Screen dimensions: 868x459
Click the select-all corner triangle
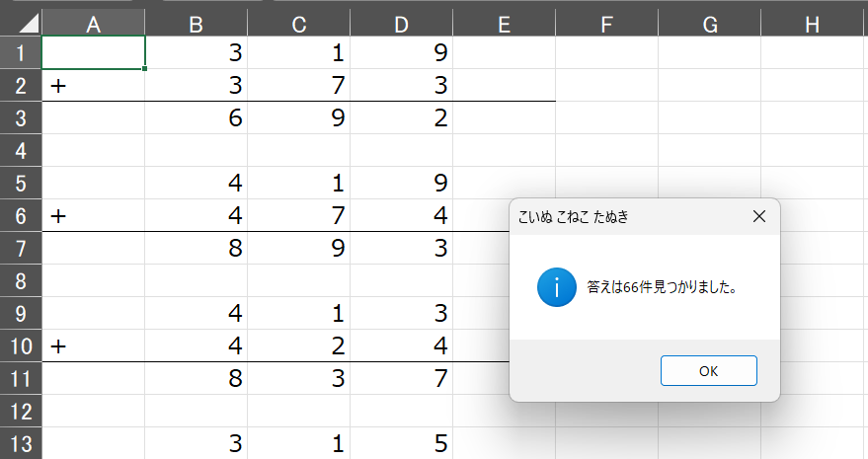21,23
